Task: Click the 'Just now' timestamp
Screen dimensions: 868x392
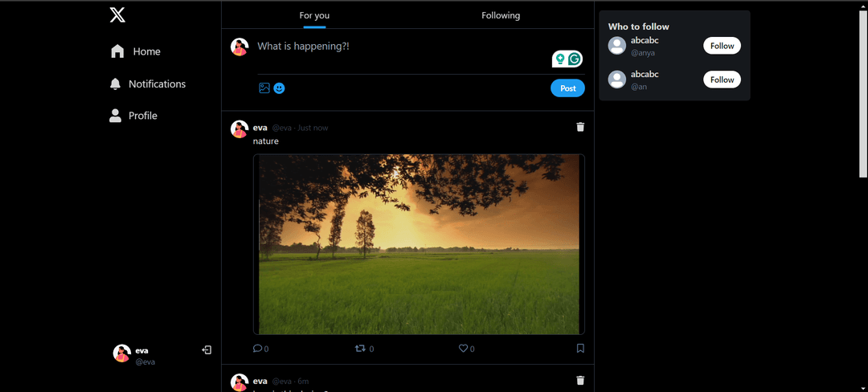Action: (313, 128)
